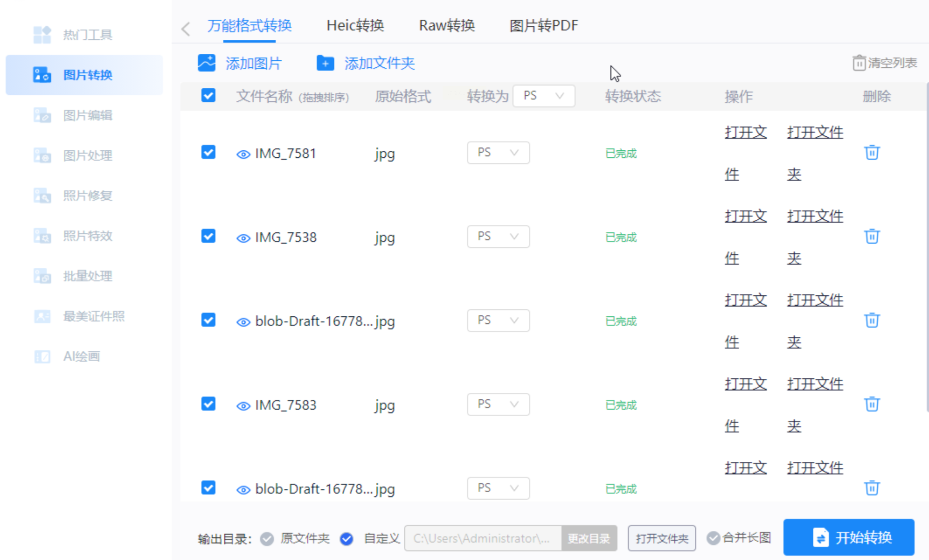Select the 原文件夹 output option
Viewport: 929px width, 560px height.
(267, 539)
